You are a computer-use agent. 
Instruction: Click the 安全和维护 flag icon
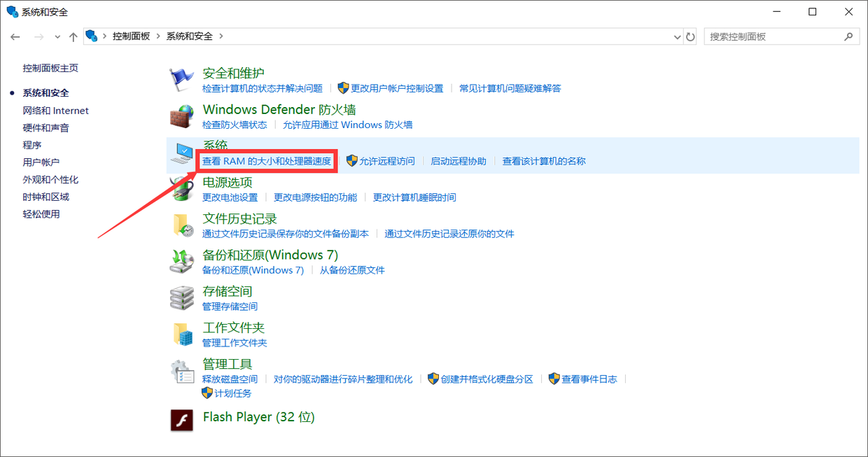(x=182, y=80)
